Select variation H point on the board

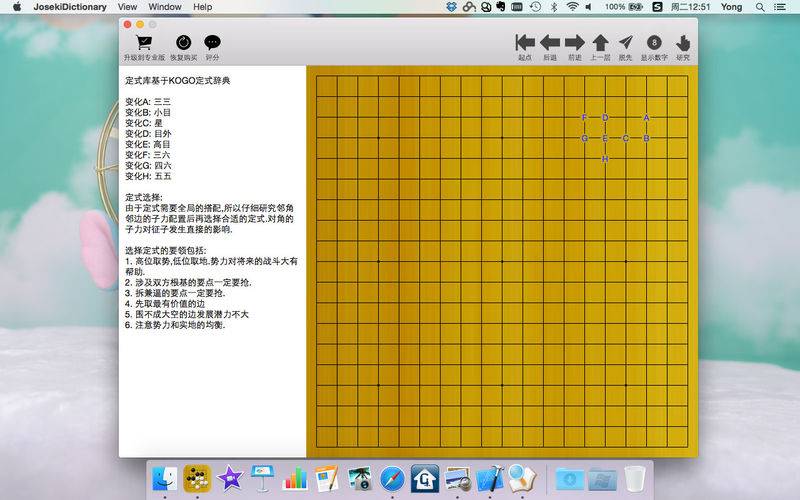coord(605,159)
